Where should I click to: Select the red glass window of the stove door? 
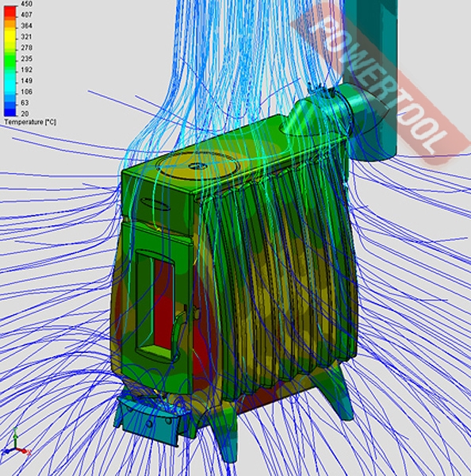164,304
